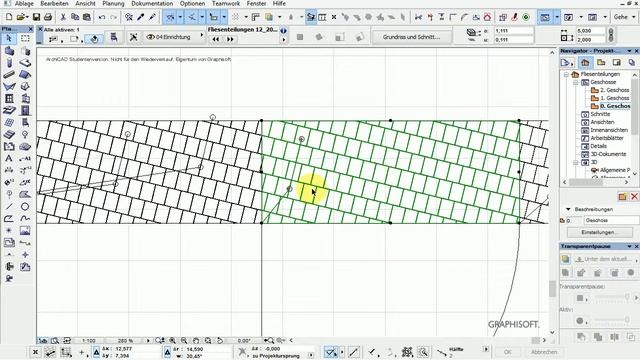640x360 pixels.
Task: Click the New document icon
Action: pos(9,17)
